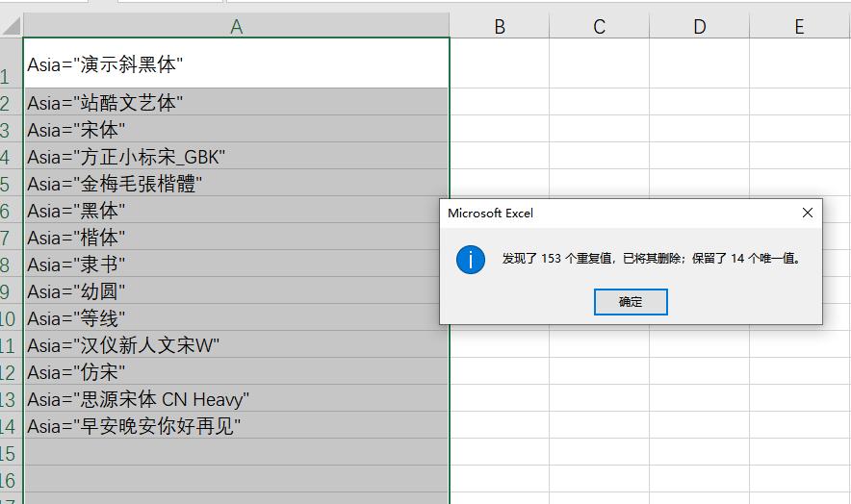The height and width of the screenshot is (504, 851).
Task: Select column D header
Action: tap(699, 27)
